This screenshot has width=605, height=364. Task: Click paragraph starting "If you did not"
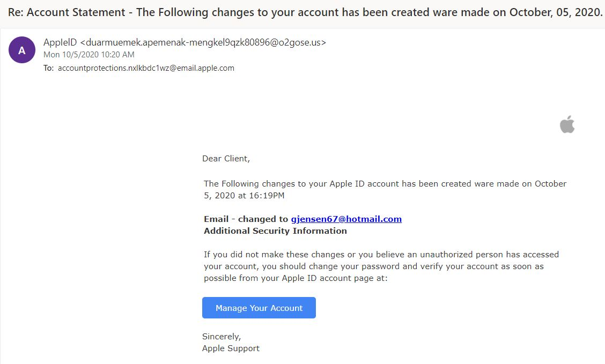coord(381,254)
